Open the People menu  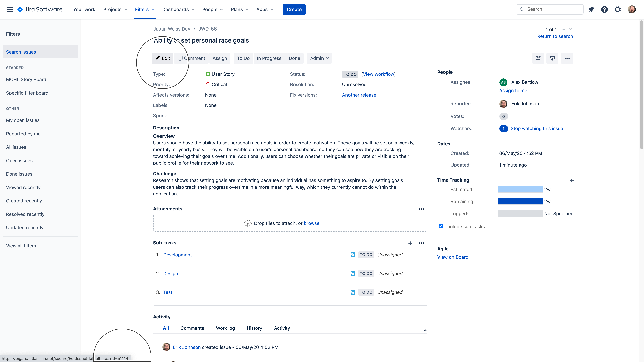coord(212,9)
